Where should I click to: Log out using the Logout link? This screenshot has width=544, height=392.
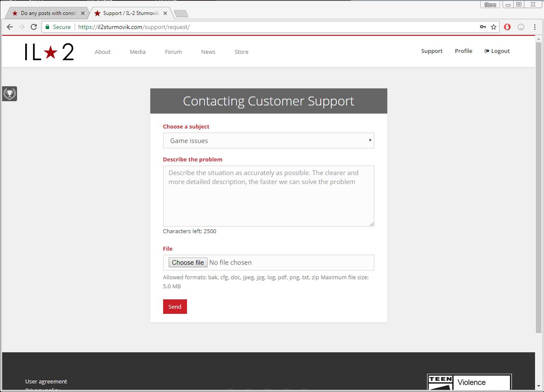tap(497, 51)
